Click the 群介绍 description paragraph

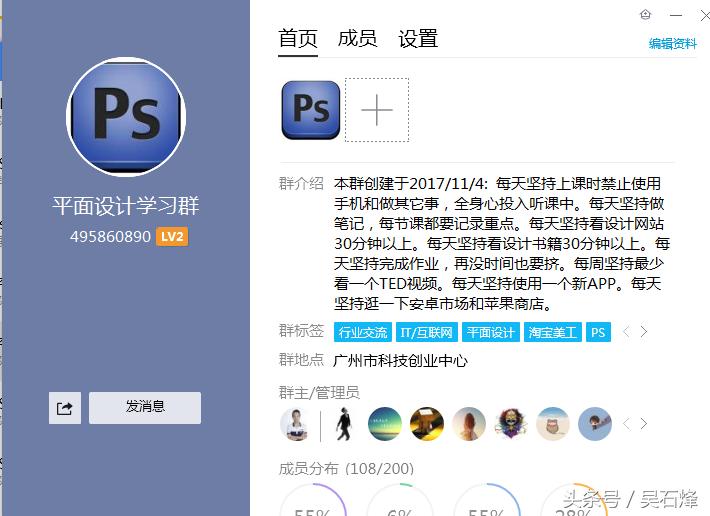502,244
